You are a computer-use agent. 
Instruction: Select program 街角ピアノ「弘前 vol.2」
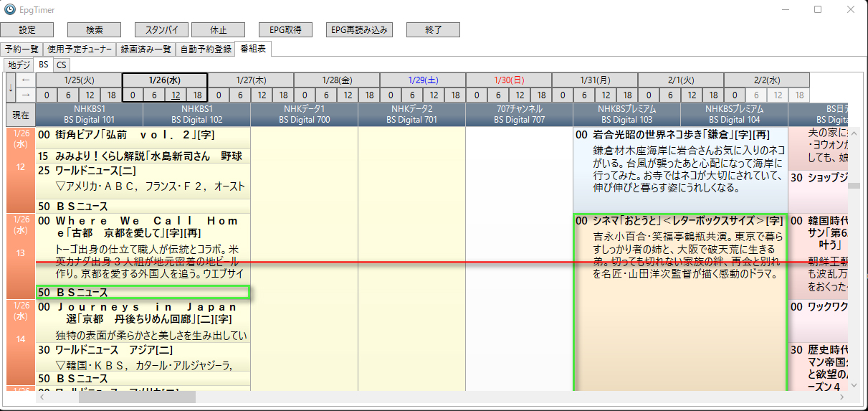[x=143, y=138]
